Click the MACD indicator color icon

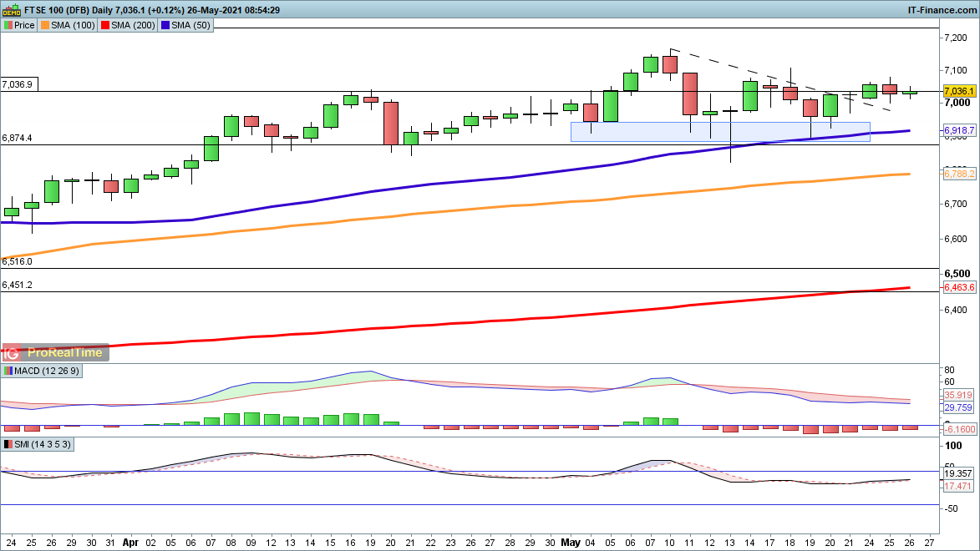click(8, 370)
